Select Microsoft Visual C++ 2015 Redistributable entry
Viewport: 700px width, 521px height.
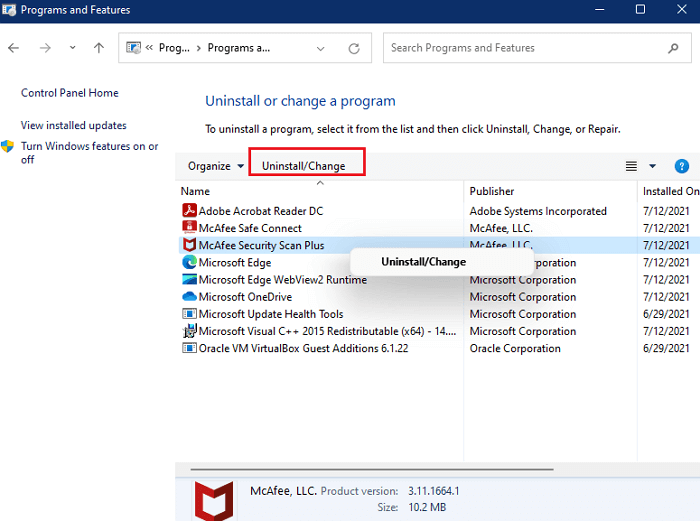click(327, 331)
